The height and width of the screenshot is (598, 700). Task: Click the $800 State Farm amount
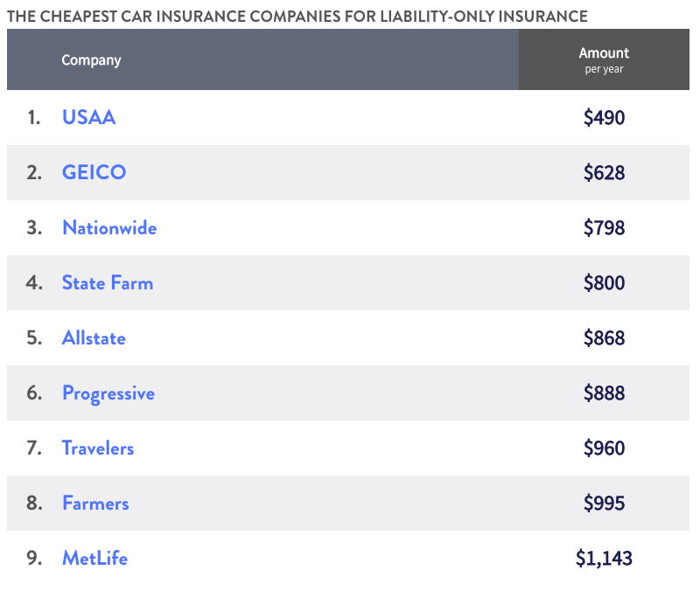point(604,282)
